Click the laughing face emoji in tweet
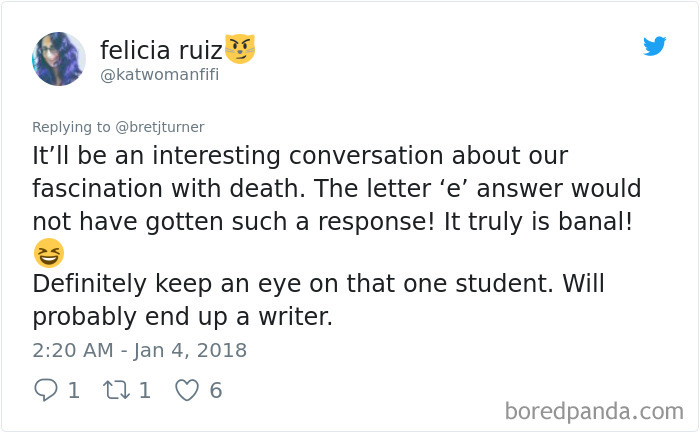This screenshot has width=700, height=433. [x=47, y=254]
